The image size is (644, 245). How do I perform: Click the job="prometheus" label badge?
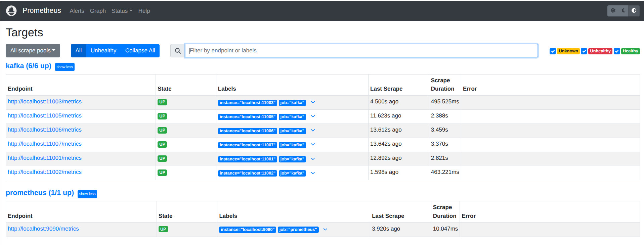[298, 230]
